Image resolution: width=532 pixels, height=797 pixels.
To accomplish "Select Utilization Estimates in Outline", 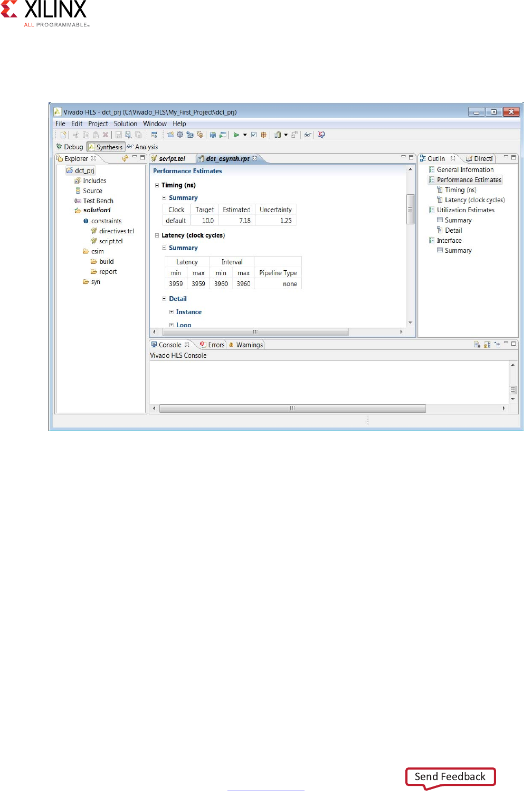I will click(x=461, y=210).
